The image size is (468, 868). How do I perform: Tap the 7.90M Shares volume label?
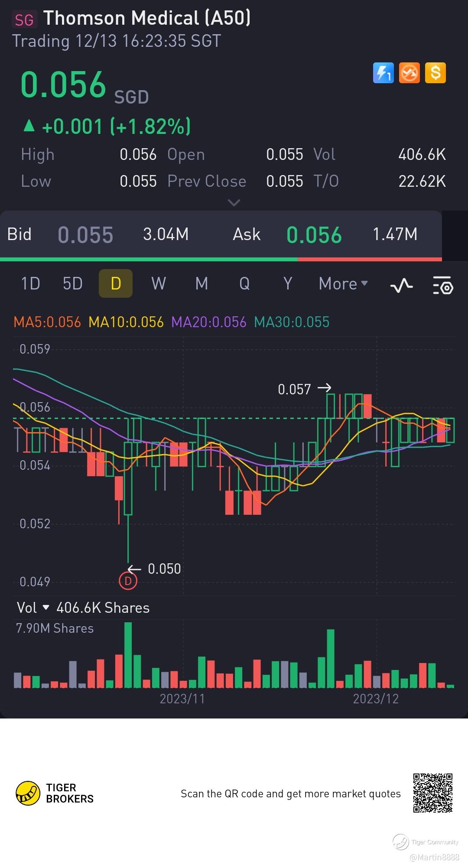[55, 628]
